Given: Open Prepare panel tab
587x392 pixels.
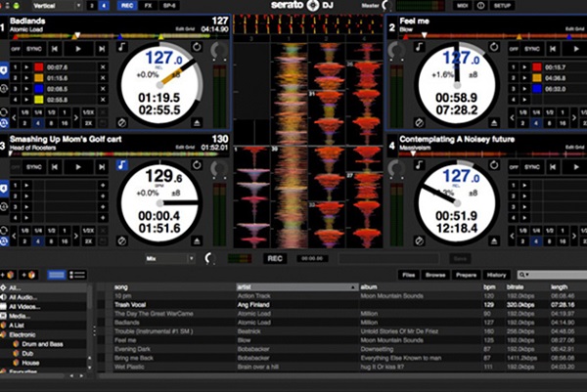Looking at the screenshot, I should [466, 275].
